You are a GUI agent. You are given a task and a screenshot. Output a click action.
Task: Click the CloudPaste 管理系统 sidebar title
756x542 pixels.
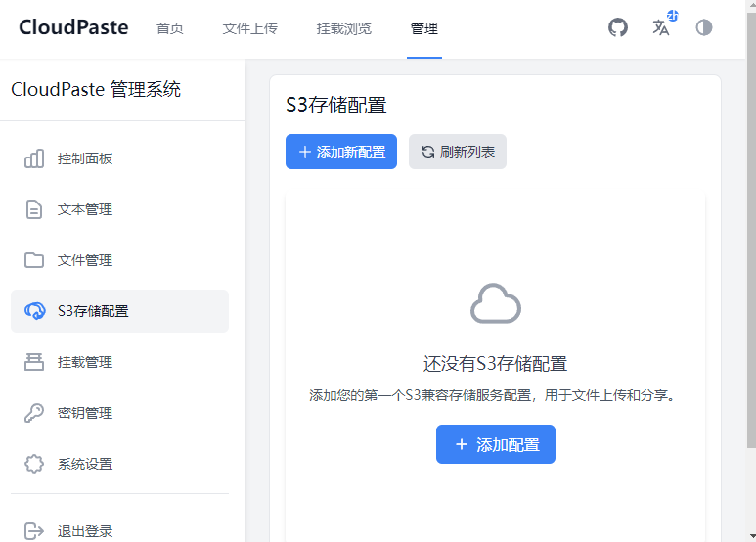[x=96, y=89]
